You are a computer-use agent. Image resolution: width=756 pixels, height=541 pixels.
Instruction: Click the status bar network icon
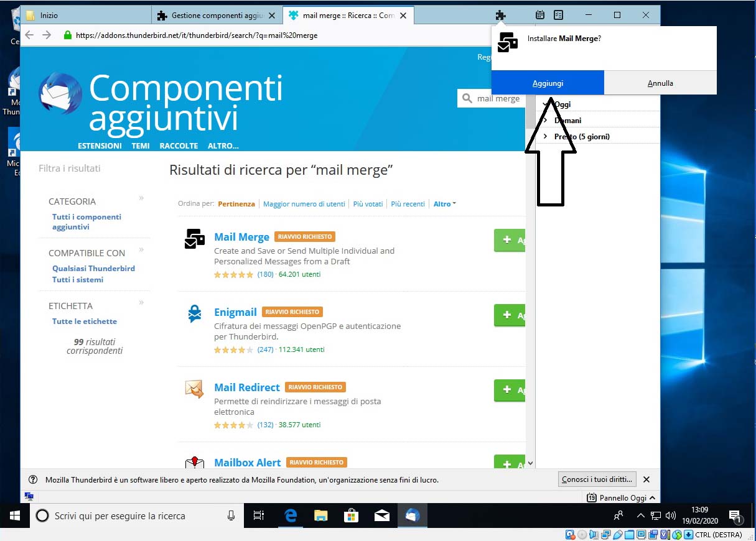click(x=29, y=497)
